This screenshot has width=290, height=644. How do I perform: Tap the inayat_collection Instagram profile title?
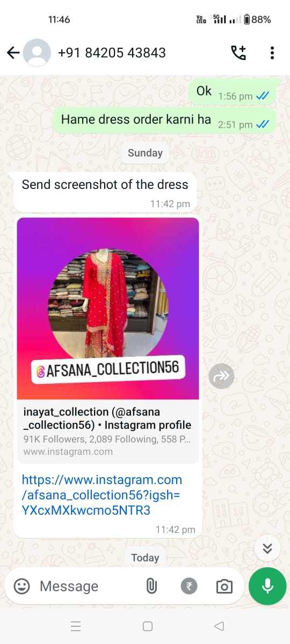[107, 419]
